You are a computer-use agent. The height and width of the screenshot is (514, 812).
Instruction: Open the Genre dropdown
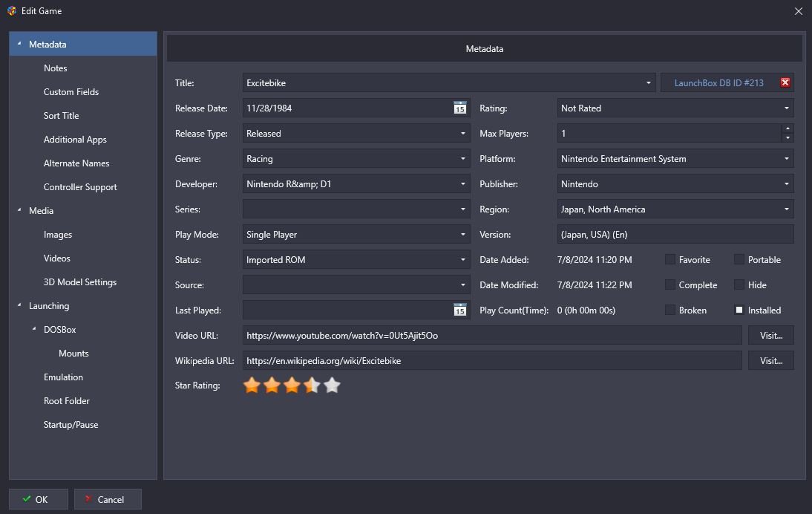[x=463, y=158]
